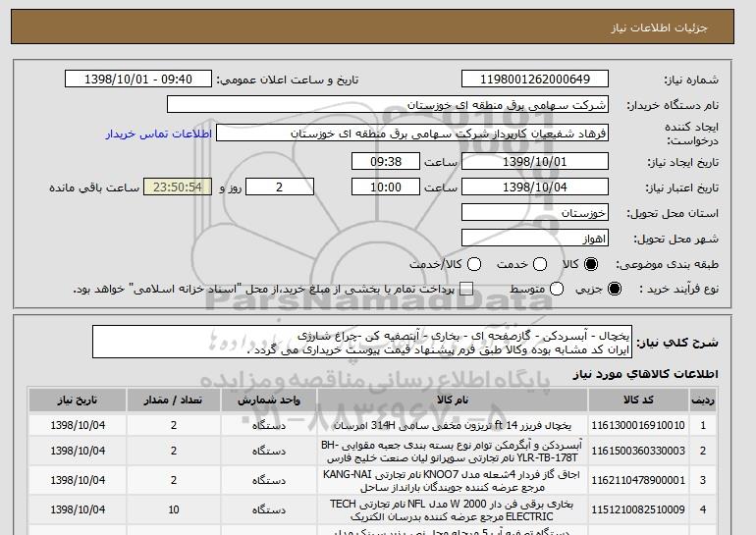Screen dimensions: 756x535
Task: Click quantity 2 in row 1
Action: 174,426
